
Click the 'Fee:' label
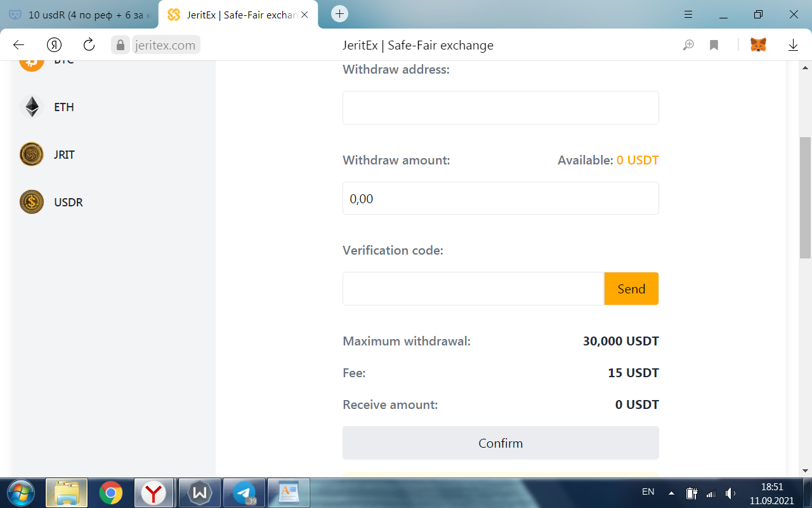[x=354, y=373]
